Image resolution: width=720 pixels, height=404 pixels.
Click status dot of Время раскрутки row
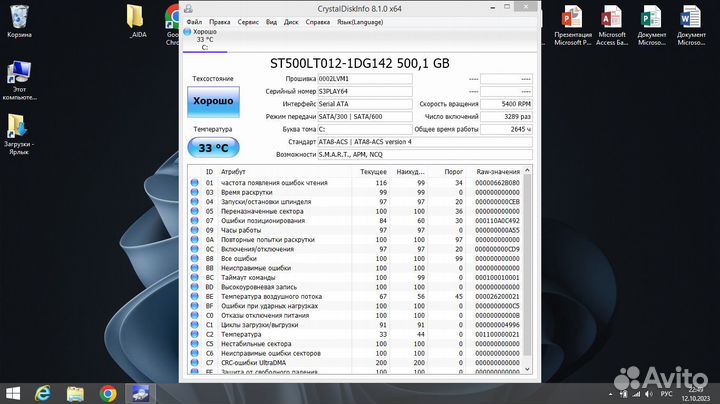click(x=195, y=192)
